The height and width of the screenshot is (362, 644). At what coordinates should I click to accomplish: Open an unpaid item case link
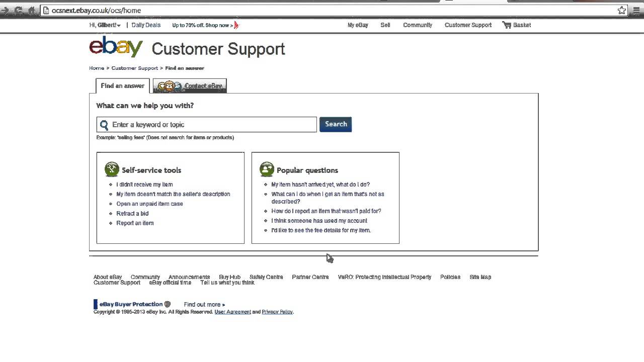click(149, 204)
